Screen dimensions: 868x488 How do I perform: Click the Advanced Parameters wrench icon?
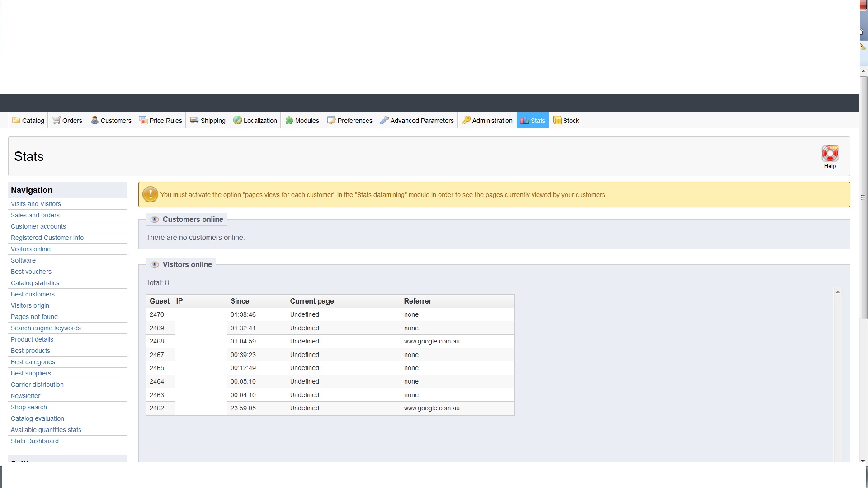(384, 120)
